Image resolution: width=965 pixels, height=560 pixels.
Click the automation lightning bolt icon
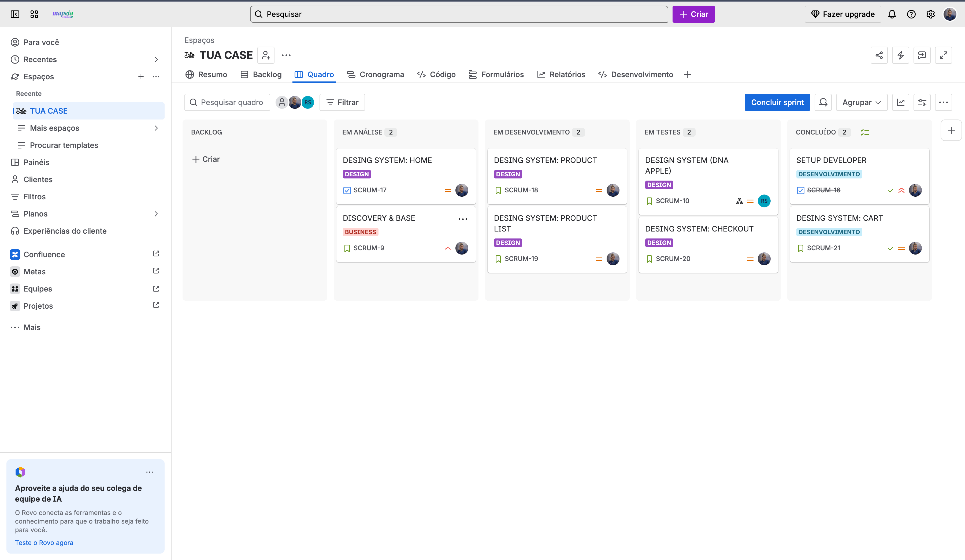point(900,55)
